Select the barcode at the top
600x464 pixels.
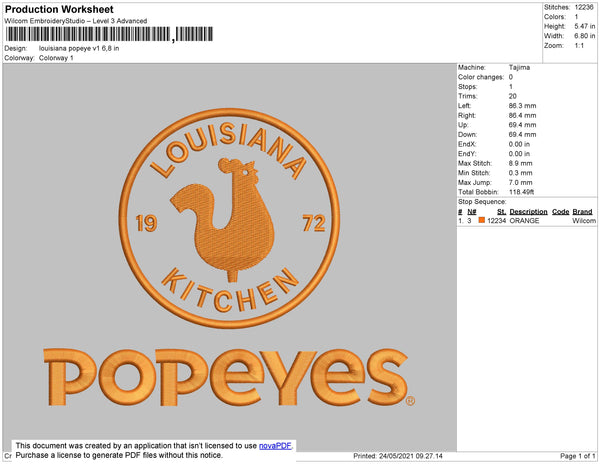click(109, 34)
